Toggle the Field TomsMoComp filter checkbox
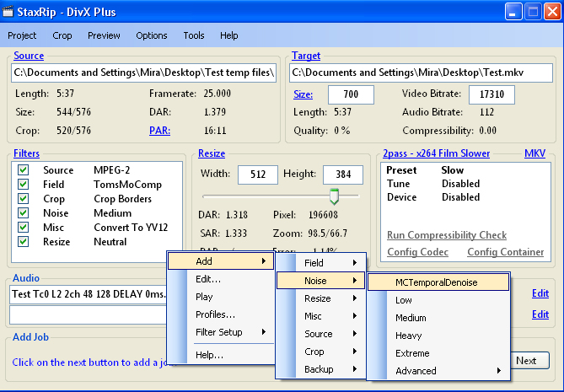Viewport: 564px width, 392px height. (x=24, y=184)
